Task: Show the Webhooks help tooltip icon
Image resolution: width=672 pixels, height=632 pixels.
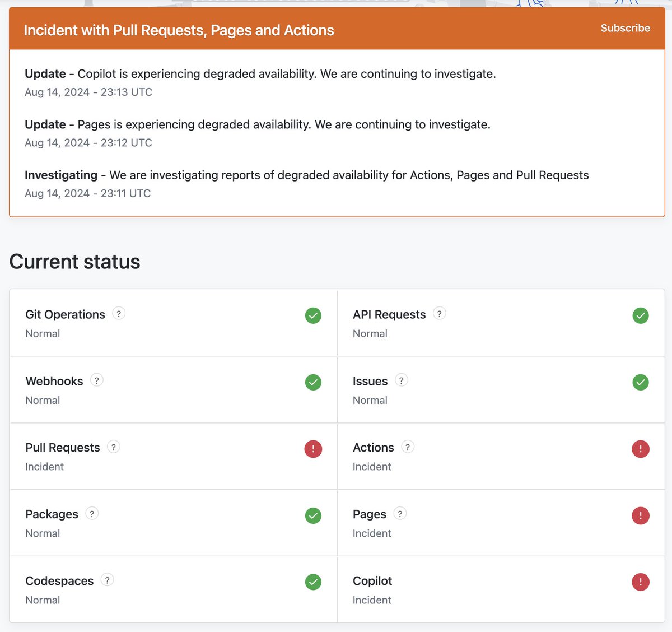Action: (x=97, y=380)
